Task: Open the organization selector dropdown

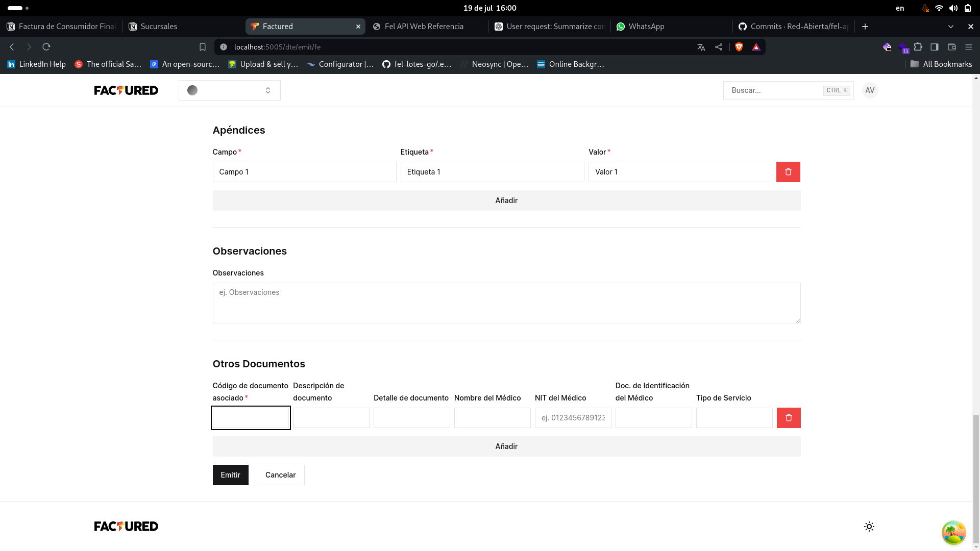Action: [229, 90]
